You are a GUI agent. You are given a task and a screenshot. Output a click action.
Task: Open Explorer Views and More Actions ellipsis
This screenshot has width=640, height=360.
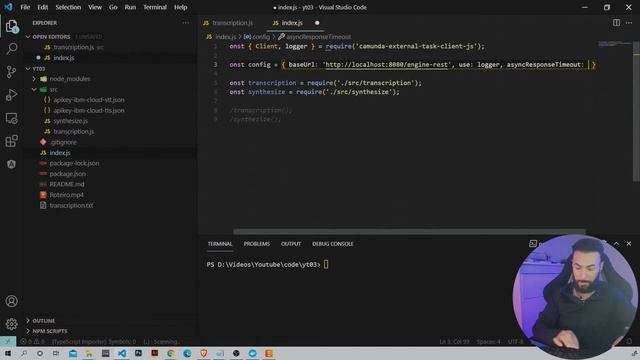click(186, 23)
